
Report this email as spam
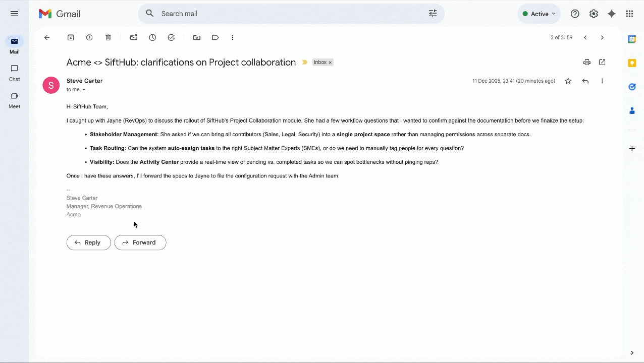click(89, 38)
